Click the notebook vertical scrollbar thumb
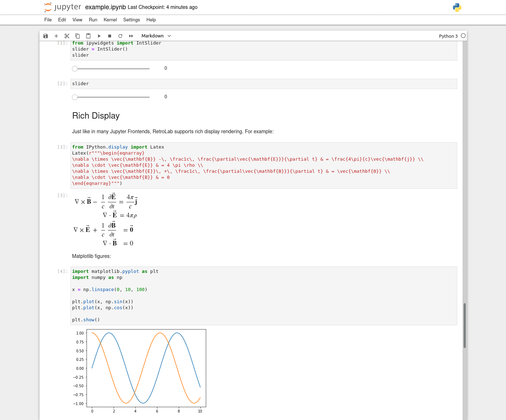The width and height of the screenshot is (506, 420). click(464, 325)
